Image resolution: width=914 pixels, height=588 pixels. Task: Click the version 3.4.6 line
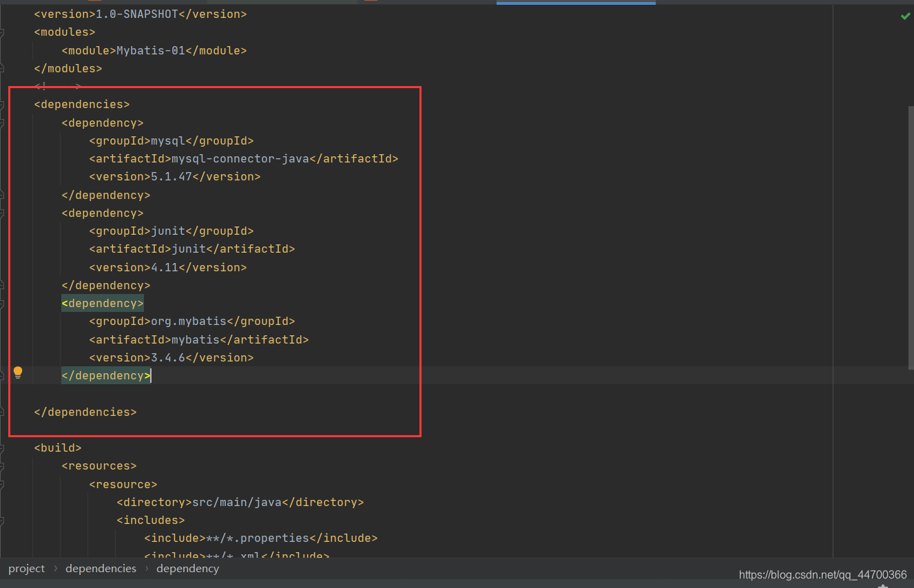pyautogui.click(x=172, y=357)
